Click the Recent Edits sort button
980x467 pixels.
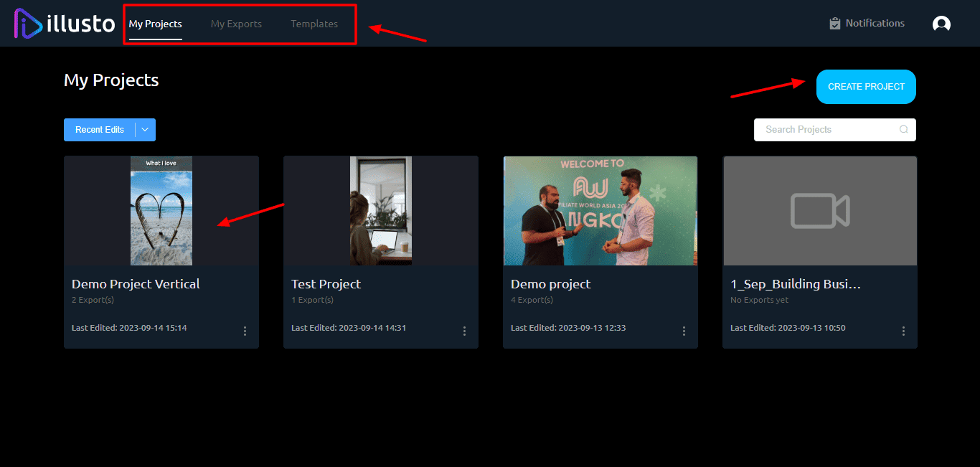pyautogui.click(x=100, y=130)
